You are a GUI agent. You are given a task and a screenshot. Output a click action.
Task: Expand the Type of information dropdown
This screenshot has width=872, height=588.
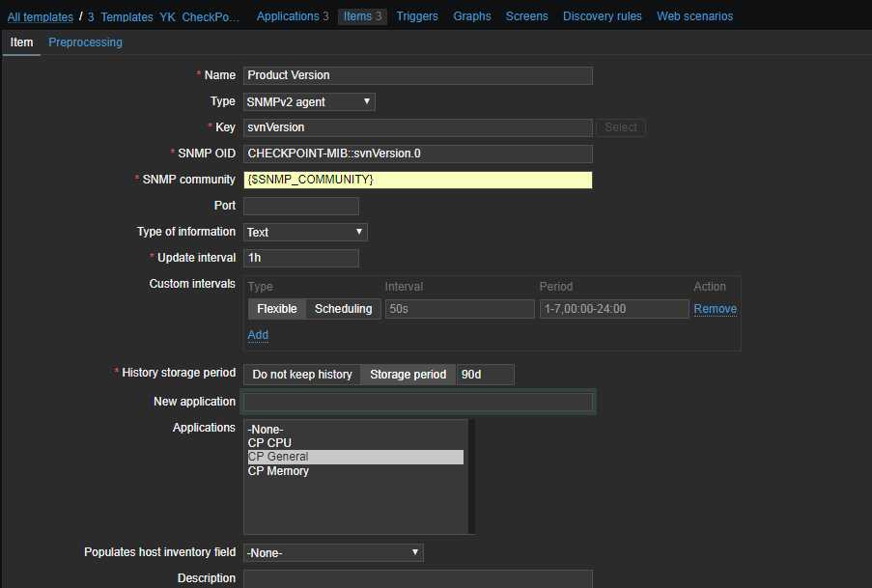305,232
